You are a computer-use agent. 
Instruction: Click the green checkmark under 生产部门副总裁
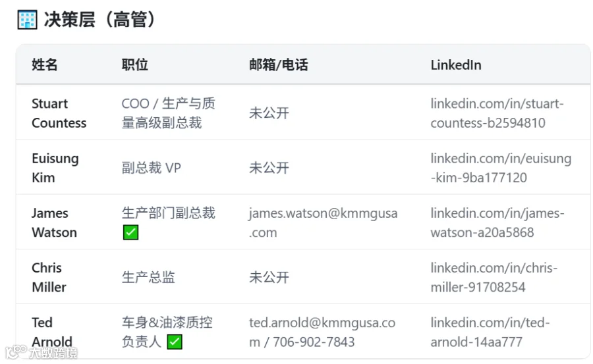[131, 232]
